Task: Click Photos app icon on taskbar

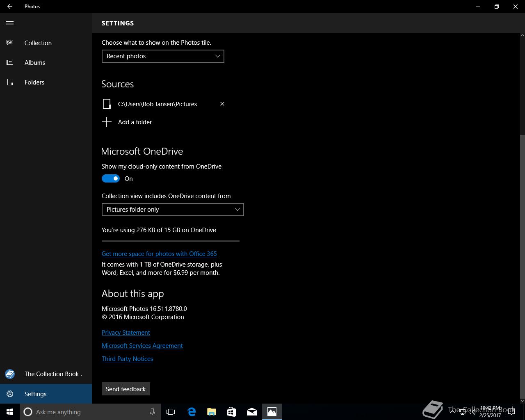Action: [x=272, y=412]
